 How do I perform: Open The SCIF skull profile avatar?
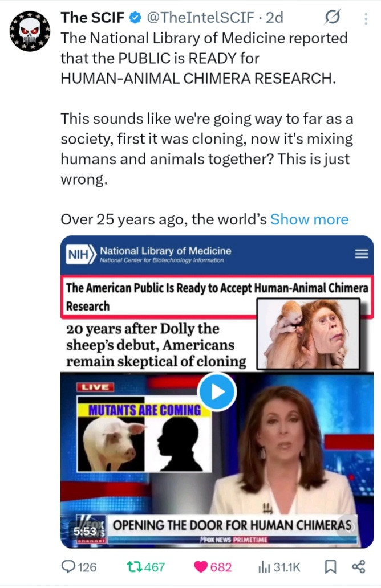(x=30, y=31)
